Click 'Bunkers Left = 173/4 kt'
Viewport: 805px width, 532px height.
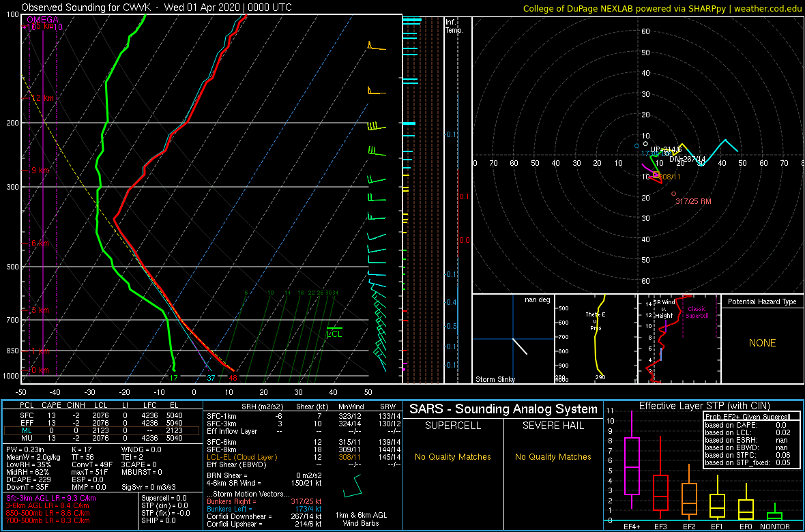coord(263,508)
